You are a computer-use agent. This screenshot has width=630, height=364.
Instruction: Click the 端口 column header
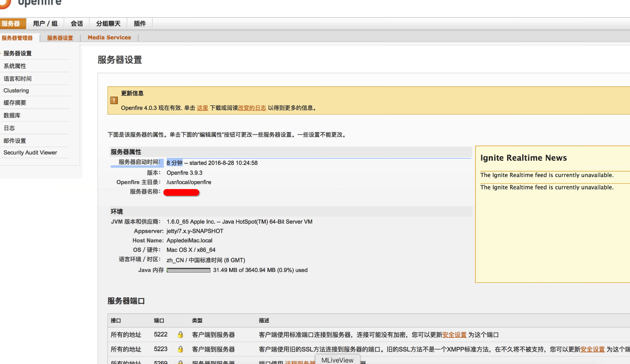click(159, 321)
